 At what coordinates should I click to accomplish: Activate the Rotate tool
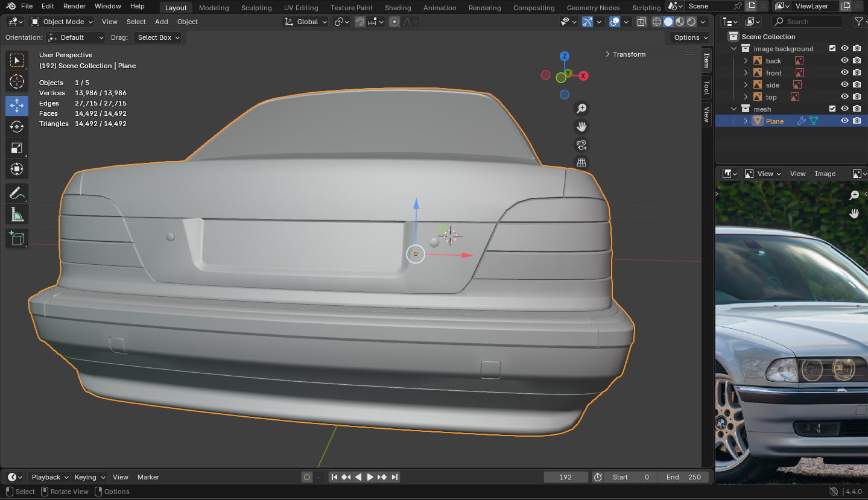tap(17, 127)
